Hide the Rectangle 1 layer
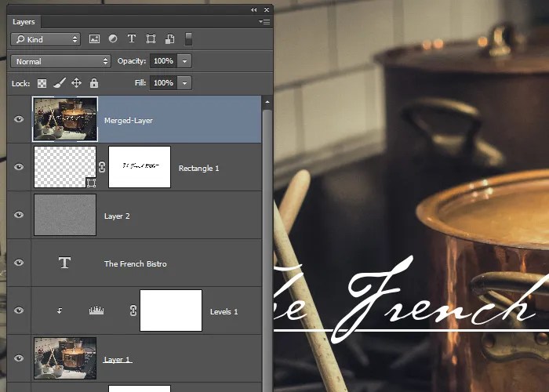Image resolution: width=549 pixels, height=392 pixels. (x=19, y=166)
